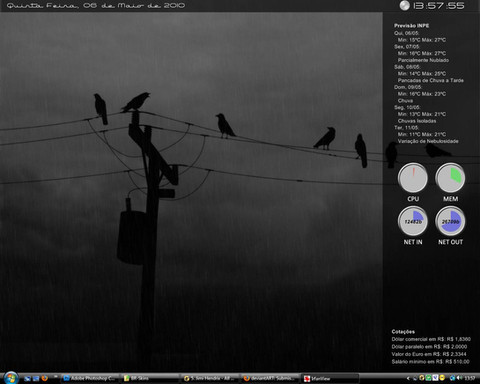480x384 pixels.
Task: Click the 'Previsão INPE' weather heading
Action: click(411, 26)
